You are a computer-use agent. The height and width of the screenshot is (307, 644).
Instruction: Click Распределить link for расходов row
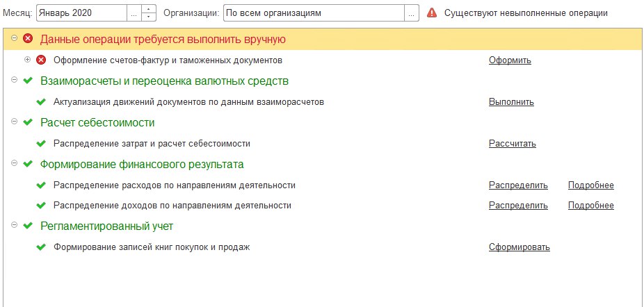tap(518, 185)
